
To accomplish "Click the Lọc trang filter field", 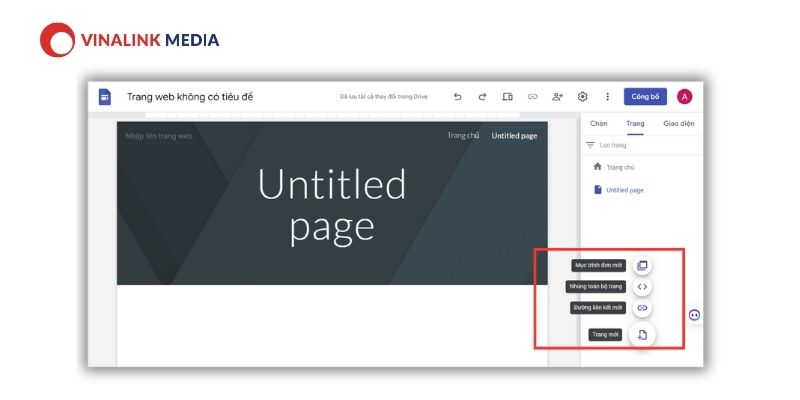I will (x=643, y=145).
